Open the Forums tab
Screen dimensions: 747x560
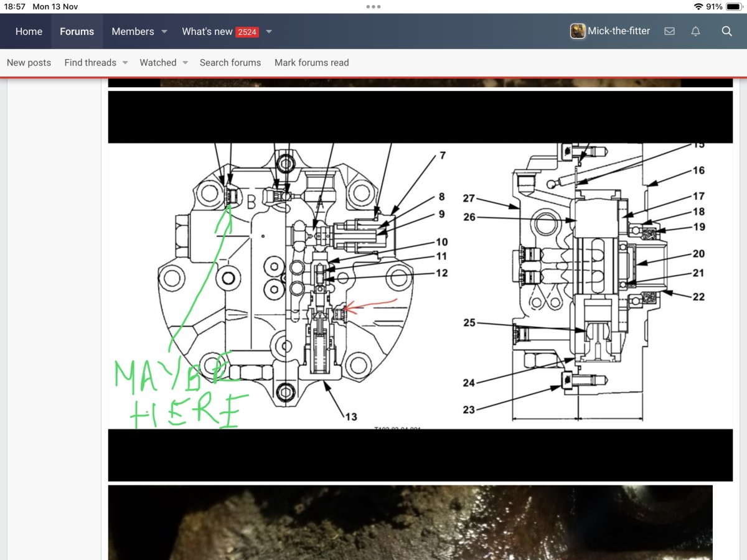pos(77,31)
